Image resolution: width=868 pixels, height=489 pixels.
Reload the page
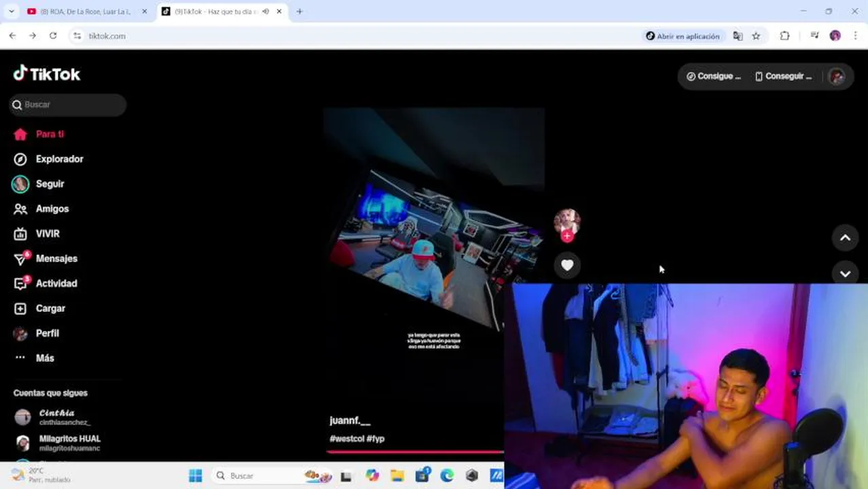point(53,36)
